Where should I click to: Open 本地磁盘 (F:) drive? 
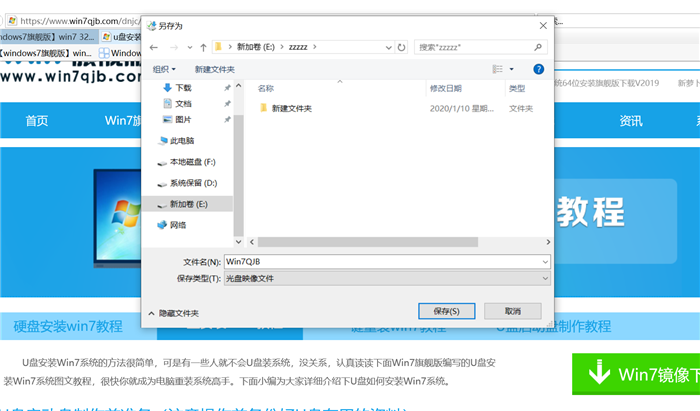192,162
